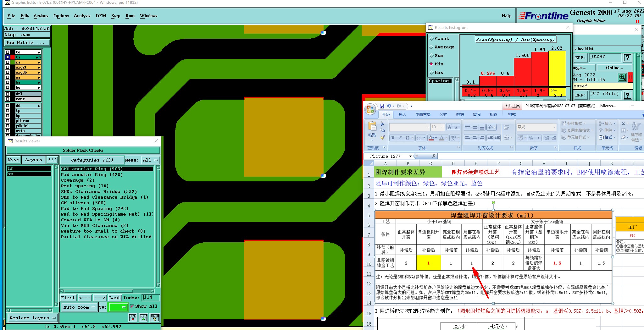Click the percent style icon
This screenshot has width=644, height=330.
click(x=531, y=138)
